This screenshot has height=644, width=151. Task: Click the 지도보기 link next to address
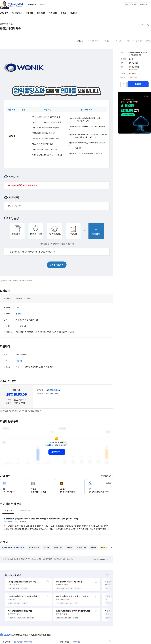click(71, 332)
